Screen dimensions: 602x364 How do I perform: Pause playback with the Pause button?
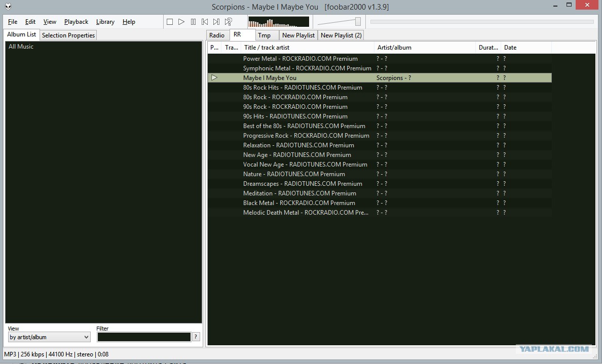pyautogui.click(x=193, y=22)
